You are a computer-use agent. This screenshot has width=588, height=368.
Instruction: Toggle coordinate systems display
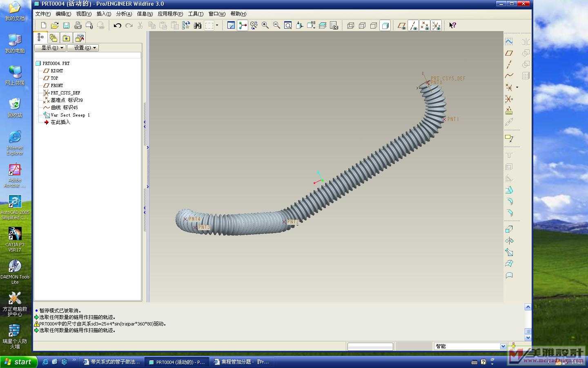tap(436, 25)
